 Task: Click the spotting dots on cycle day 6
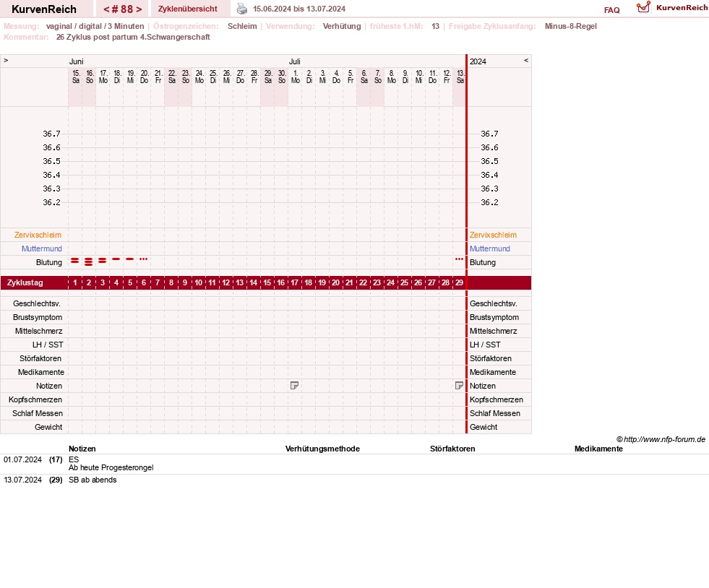point(143,259)
